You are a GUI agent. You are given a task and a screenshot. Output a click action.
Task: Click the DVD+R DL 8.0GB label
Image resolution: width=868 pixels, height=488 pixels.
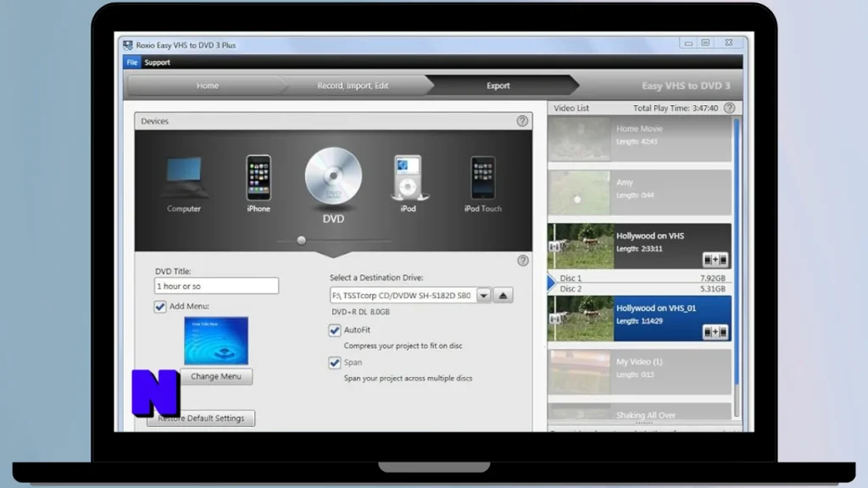point(360,312)
